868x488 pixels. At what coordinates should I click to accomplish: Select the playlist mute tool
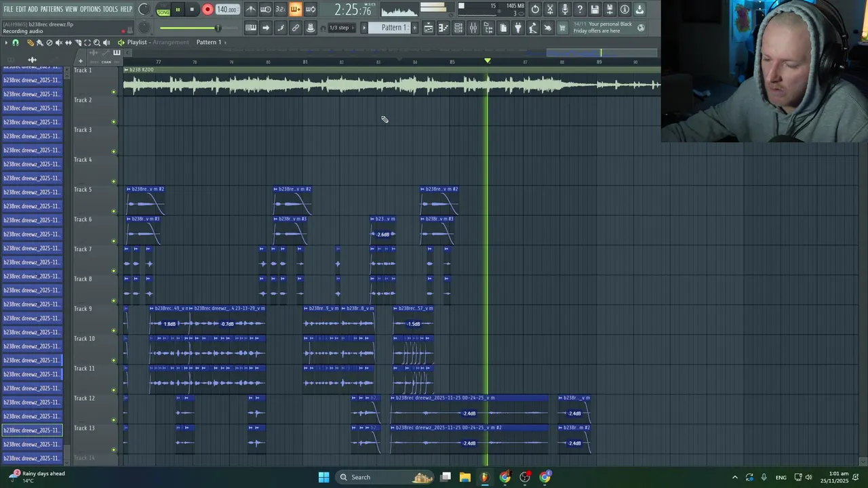coord(59,43)
